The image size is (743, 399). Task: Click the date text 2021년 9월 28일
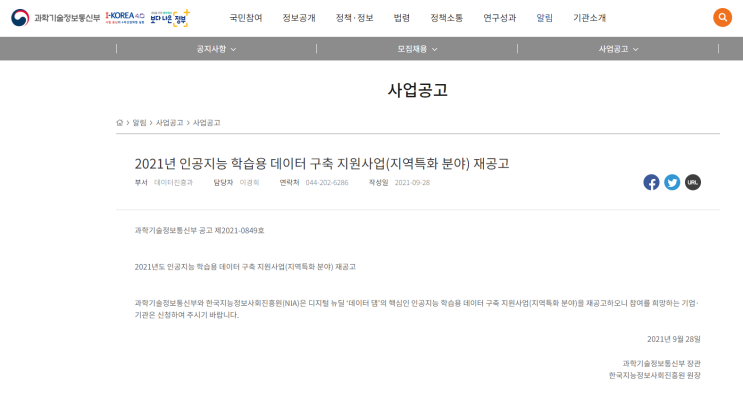point(674,339)
